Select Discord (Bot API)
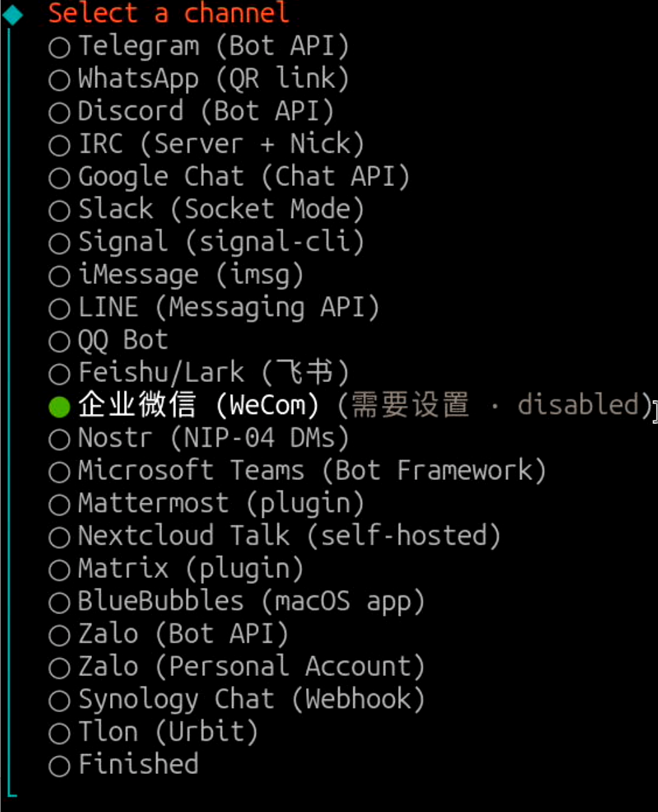658x812 pixels. pyautogui.click(x=130, y=111)
